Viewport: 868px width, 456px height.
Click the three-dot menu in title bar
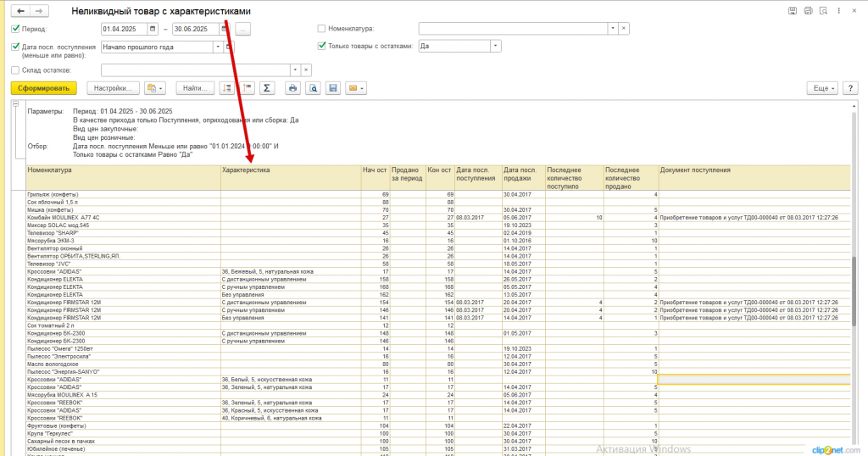point(838,10)
